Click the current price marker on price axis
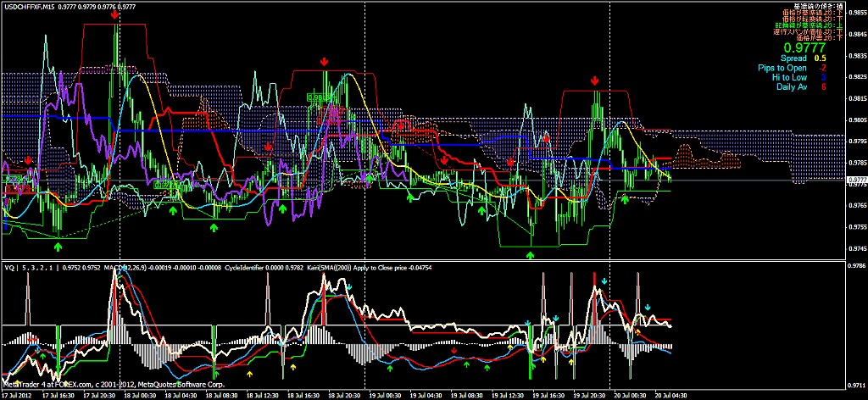 click(x=856, y=180)
